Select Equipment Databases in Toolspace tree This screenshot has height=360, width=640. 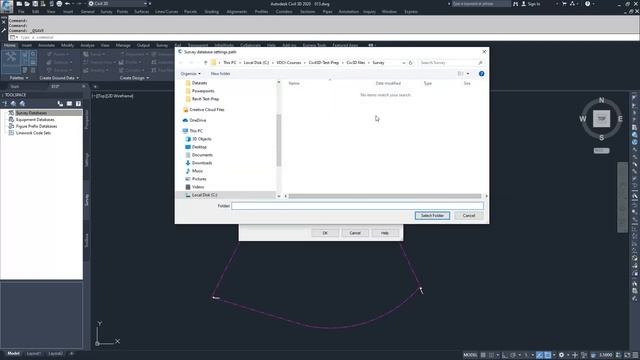(x=35, y=120)
